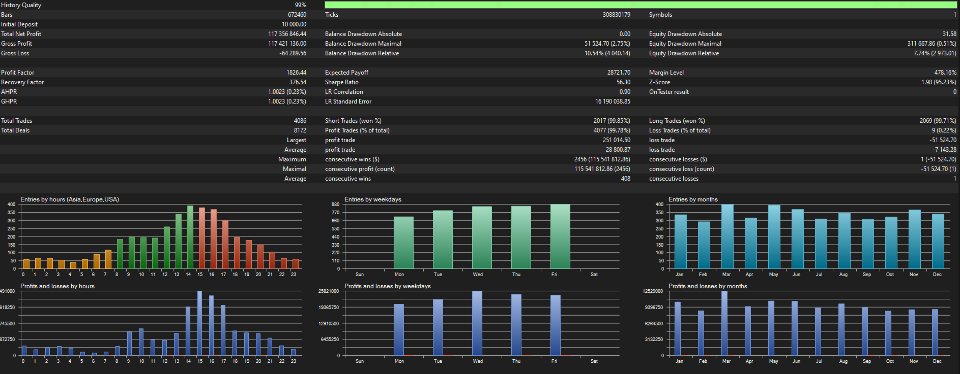This screenshot has width=960, height=374.
Task: Click the OnTester result label
Action: pyautogui.click(x=669, y=92)
